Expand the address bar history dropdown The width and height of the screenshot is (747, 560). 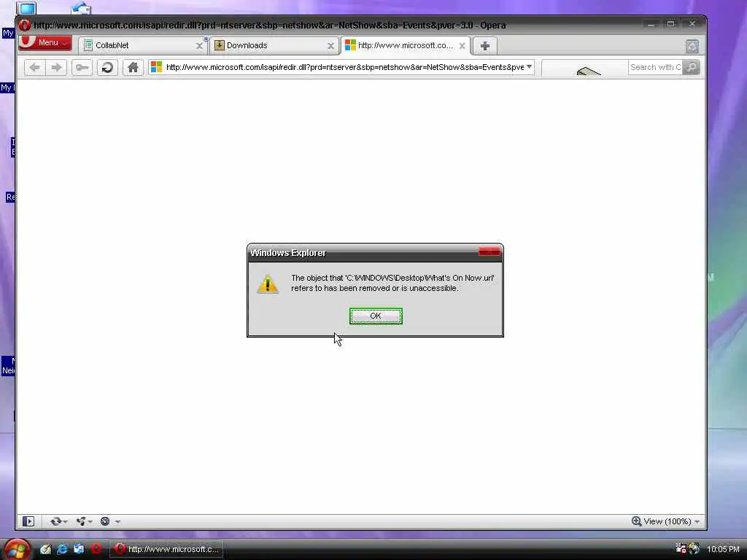(530, 67)
